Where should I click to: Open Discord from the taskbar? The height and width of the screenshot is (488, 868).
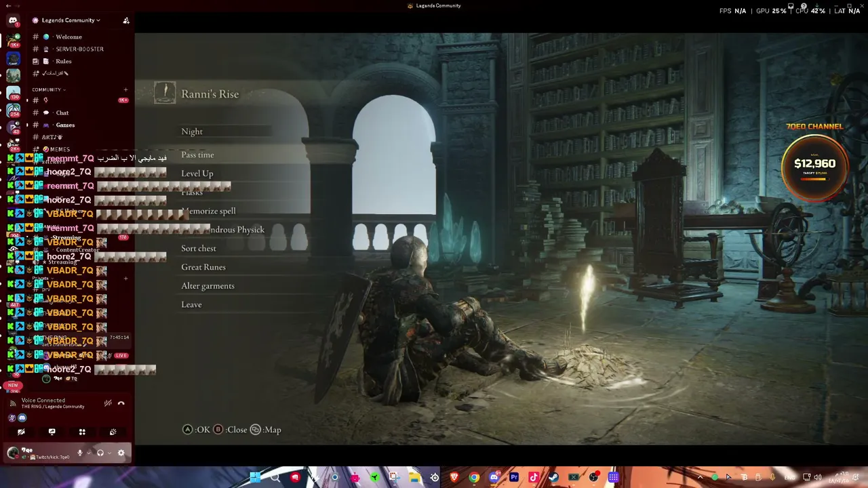tap(494, 477)
